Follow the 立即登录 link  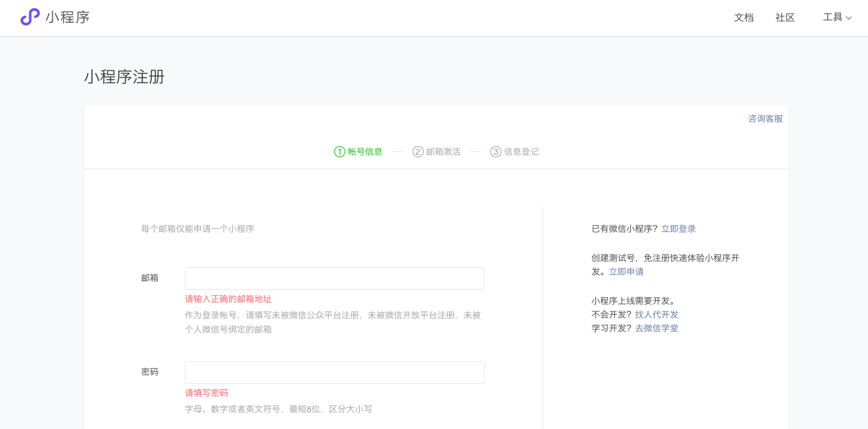coord(678,229)
